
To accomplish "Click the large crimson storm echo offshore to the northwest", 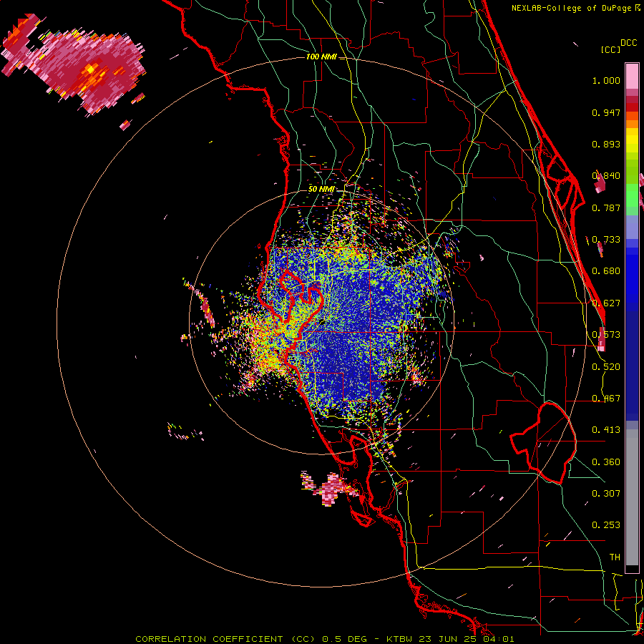I will click(x=74, y=66).
